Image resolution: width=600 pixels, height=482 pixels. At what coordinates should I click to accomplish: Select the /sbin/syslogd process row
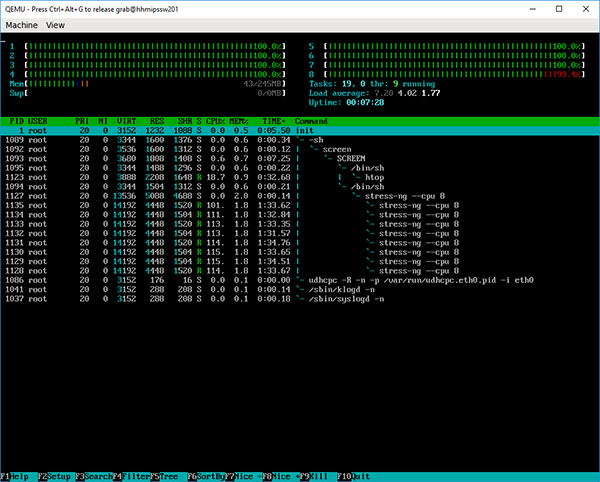point(300,299)
